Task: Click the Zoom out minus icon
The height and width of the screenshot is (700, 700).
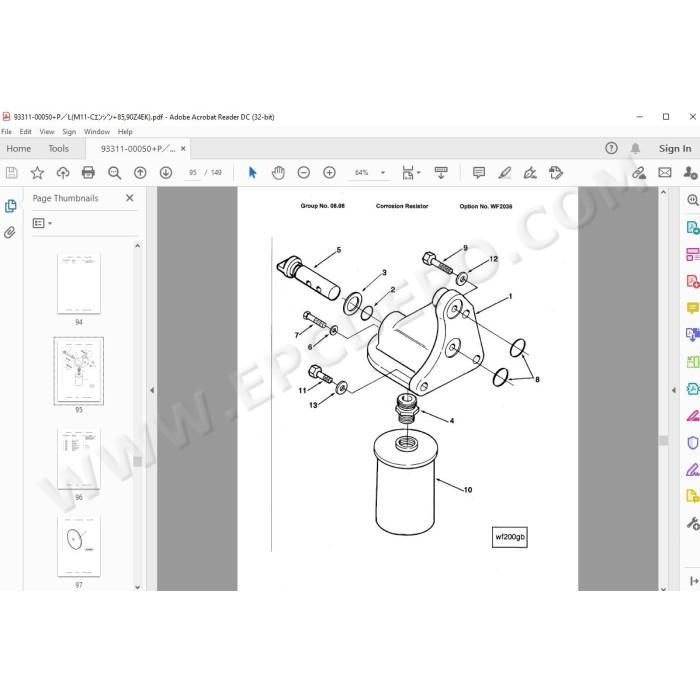Action: tap(304, 172)
